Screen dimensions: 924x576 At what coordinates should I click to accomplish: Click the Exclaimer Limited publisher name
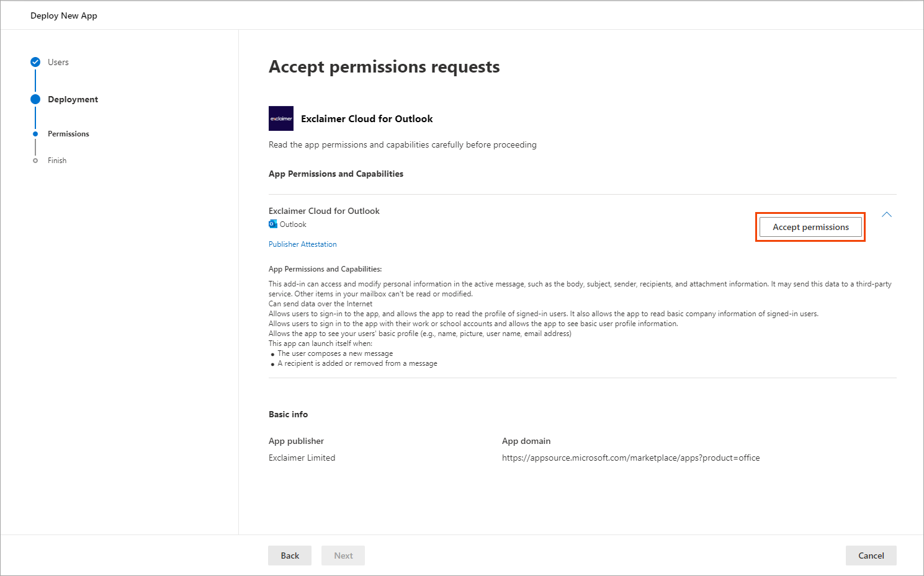(x=302, y=458)
